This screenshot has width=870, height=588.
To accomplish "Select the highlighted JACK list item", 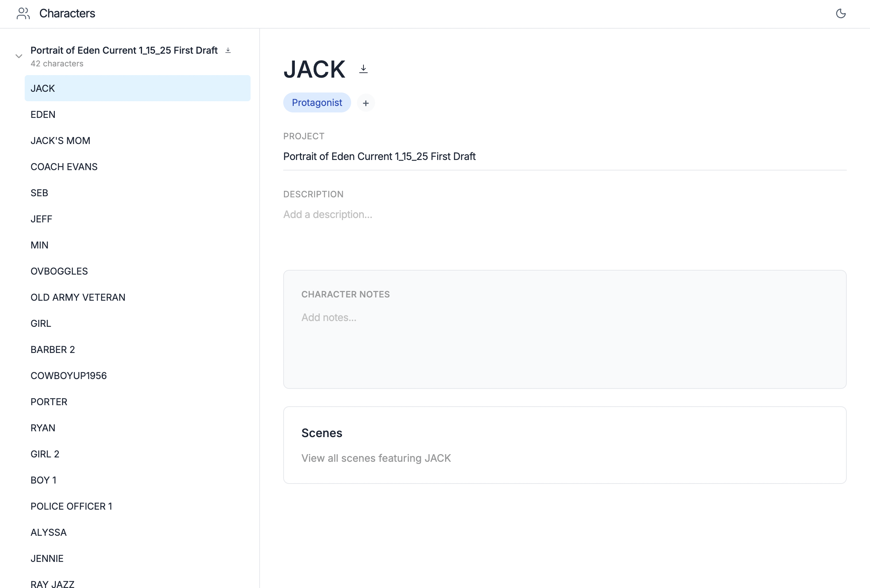I will point(137,88).
